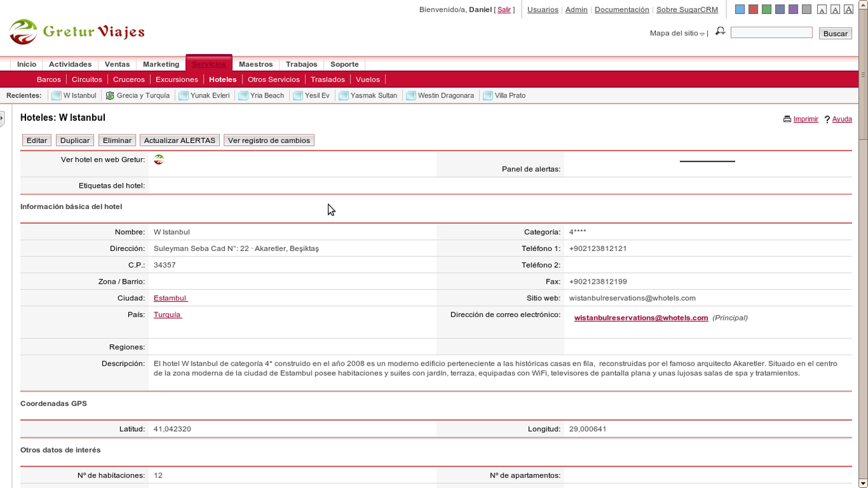868x488 pixels.
Task: Click the smallest font size toggle
Action: pos(823,9)
